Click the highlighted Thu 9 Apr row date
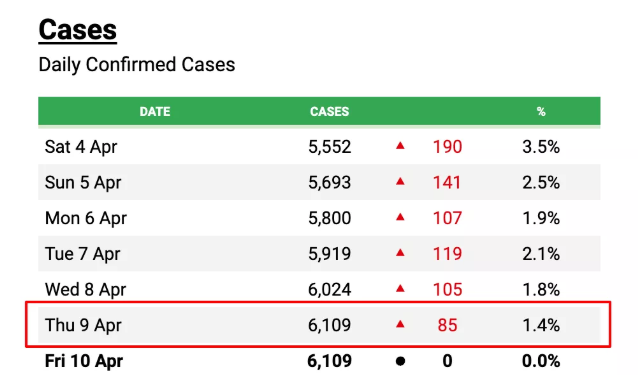This screenshot has height=375, width=638. click(x=83, y=325)
